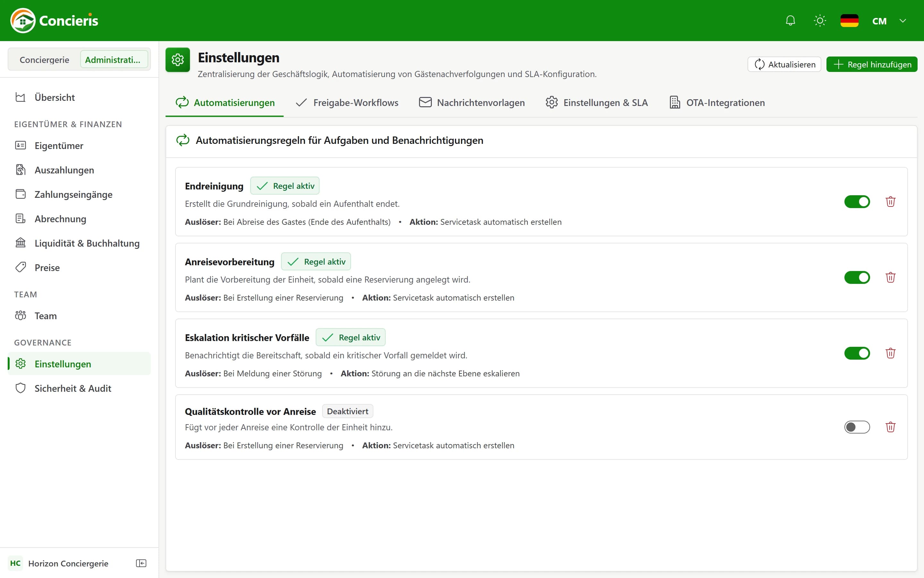Delete the Eskalation kritischer Vorfälle rule
The height and width of the screenshot is (578, 924).
(890, 353)
